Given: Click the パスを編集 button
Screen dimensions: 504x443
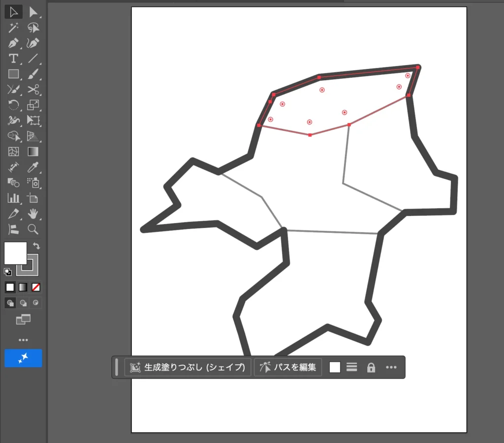Looking at the screenshot, I should 288,368.
